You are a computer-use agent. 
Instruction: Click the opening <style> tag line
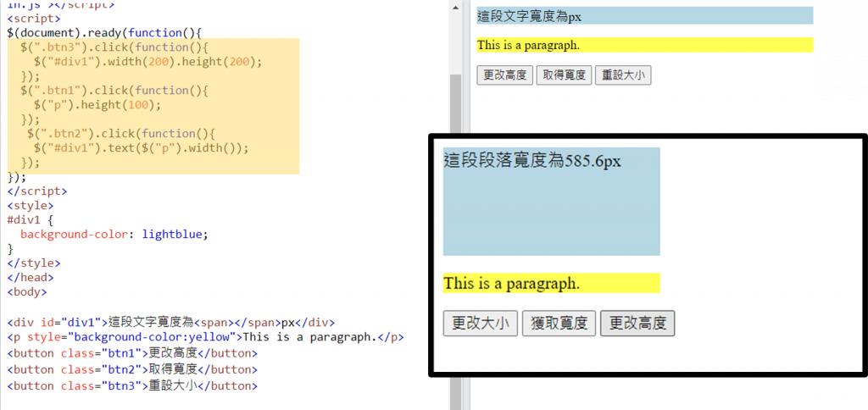point(31,206)
